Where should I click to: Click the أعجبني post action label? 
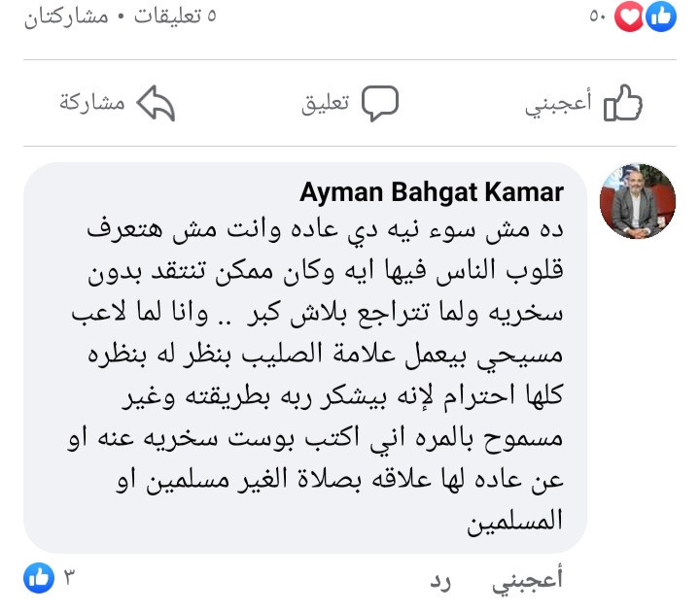[558, 104]
